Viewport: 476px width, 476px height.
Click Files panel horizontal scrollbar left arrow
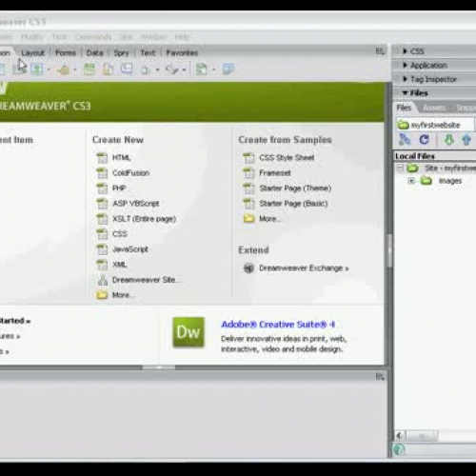pos(400,435)
